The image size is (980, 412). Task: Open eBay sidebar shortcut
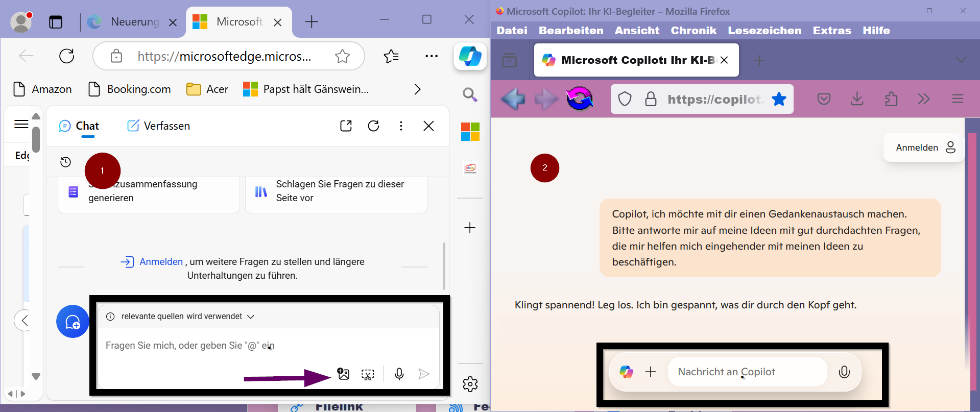[x=470, y=168]
